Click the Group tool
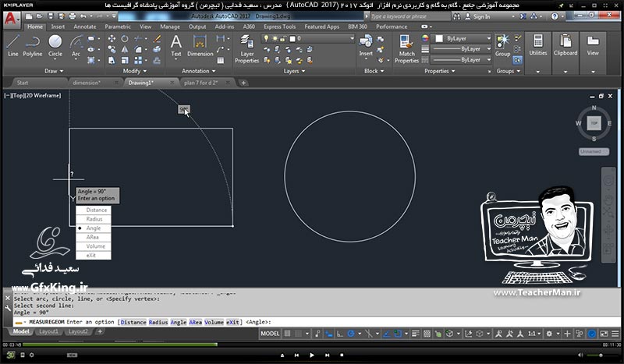The image size is (624, 364). click(x=502, y=45)
